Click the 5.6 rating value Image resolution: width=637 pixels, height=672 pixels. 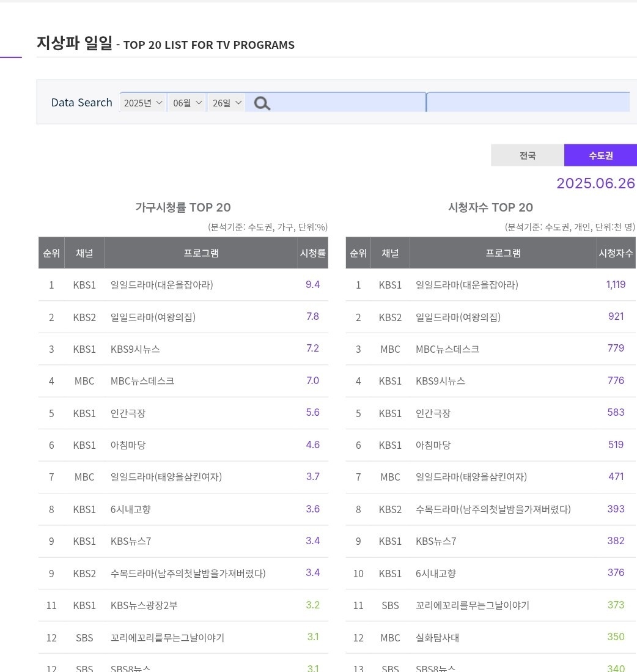pos(313,412)
